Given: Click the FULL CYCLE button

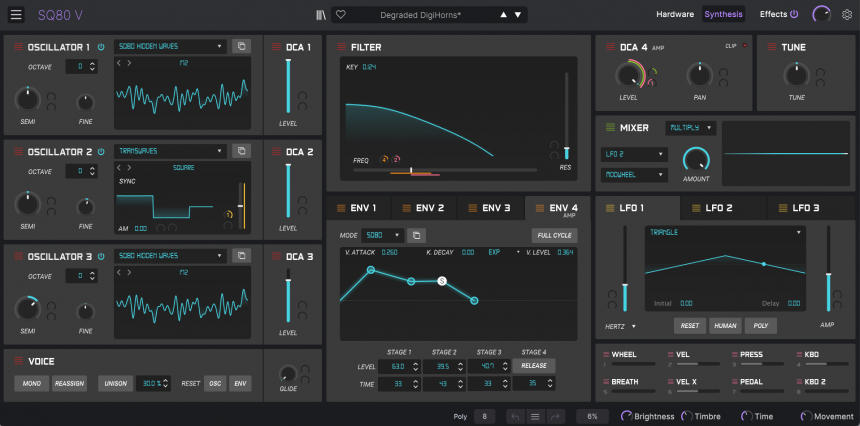Looking at the screenshot, I should click(555, 235).
